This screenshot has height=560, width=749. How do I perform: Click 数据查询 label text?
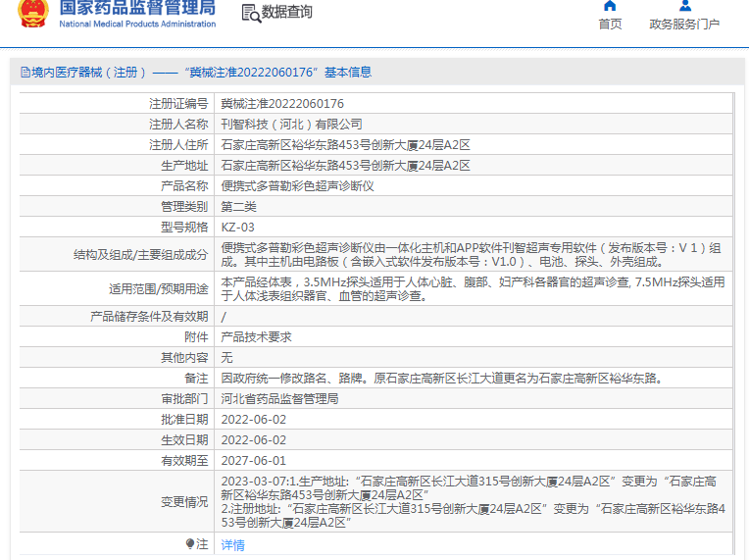(287, 12)
